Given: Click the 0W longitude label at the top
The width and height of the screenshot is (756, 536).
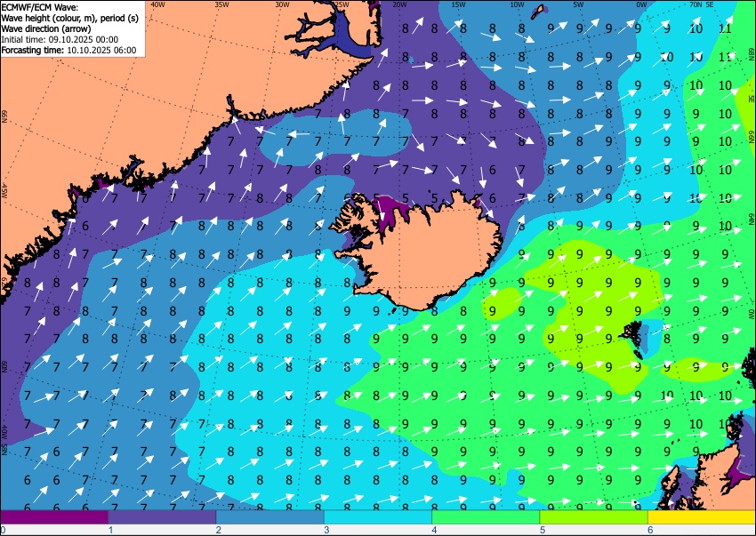Looking at the screenshot, I should point(641,4).
